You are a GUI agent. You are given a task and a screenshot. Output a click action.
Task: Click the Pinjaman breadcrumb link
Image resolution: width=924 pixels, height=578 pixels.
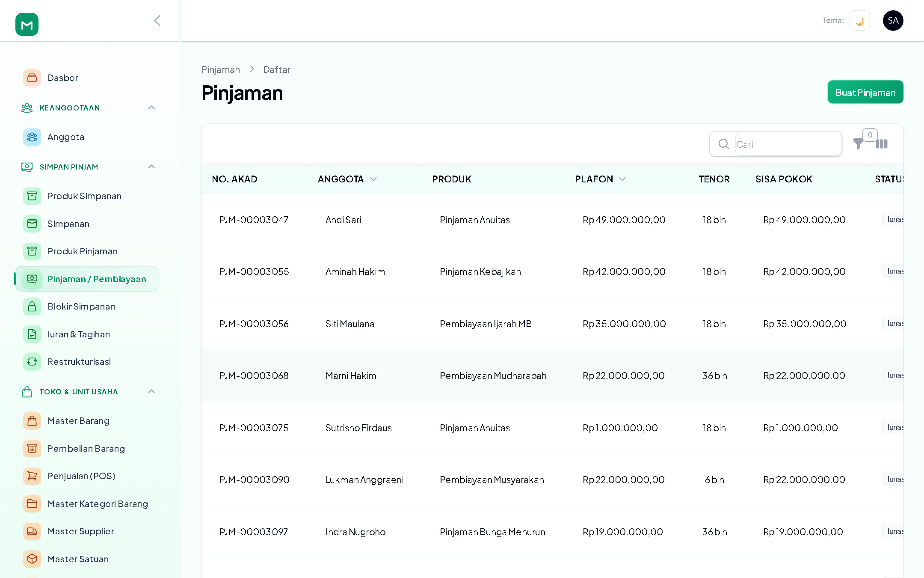pyautogui.click(x=221, y=69)
